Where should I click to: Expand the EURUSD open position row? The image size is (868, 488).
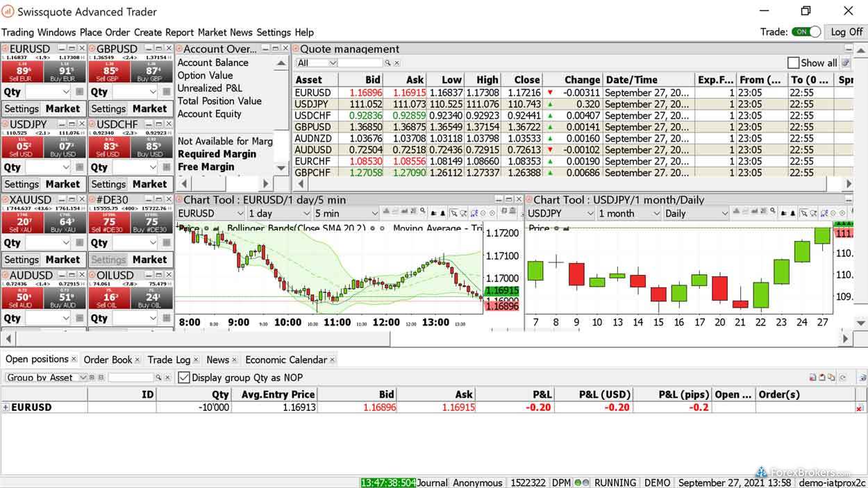point(6,407)
